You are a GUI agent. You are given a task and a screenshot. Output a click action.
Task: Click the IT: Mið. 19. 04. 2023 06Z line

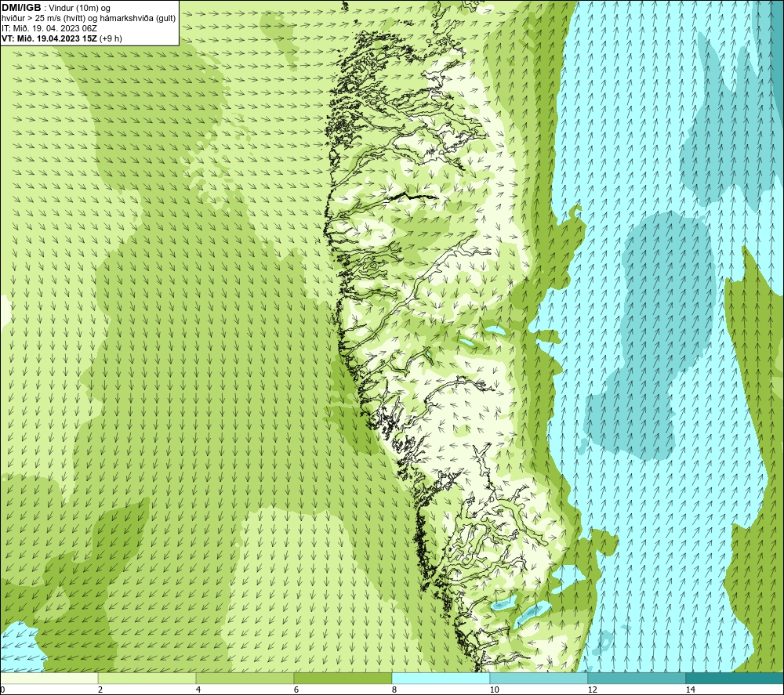coord(49,28)
